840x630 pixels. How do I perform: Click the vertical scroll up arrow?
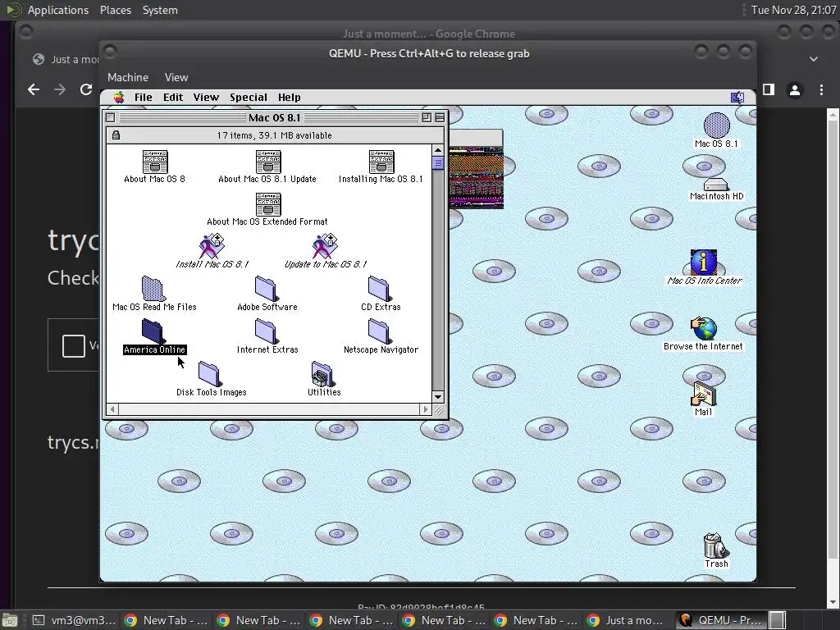tap(438, 151)
